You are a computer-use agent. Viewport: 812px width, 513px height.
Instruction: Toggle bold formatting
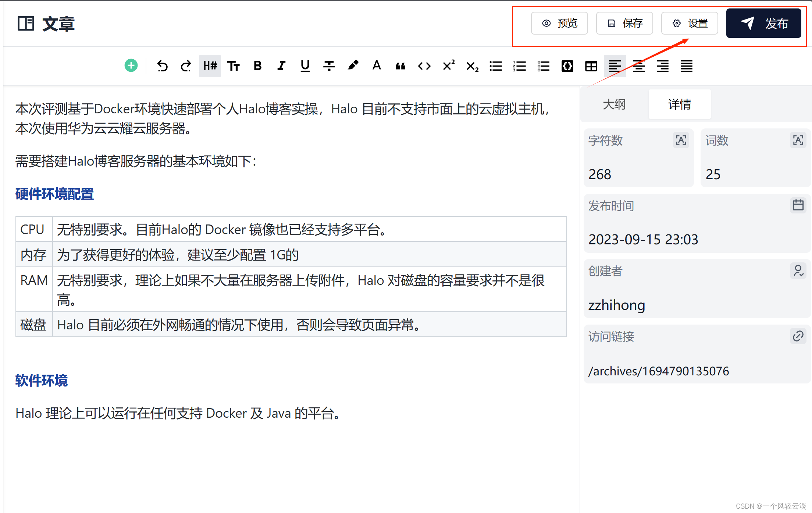tap(257, 66)
